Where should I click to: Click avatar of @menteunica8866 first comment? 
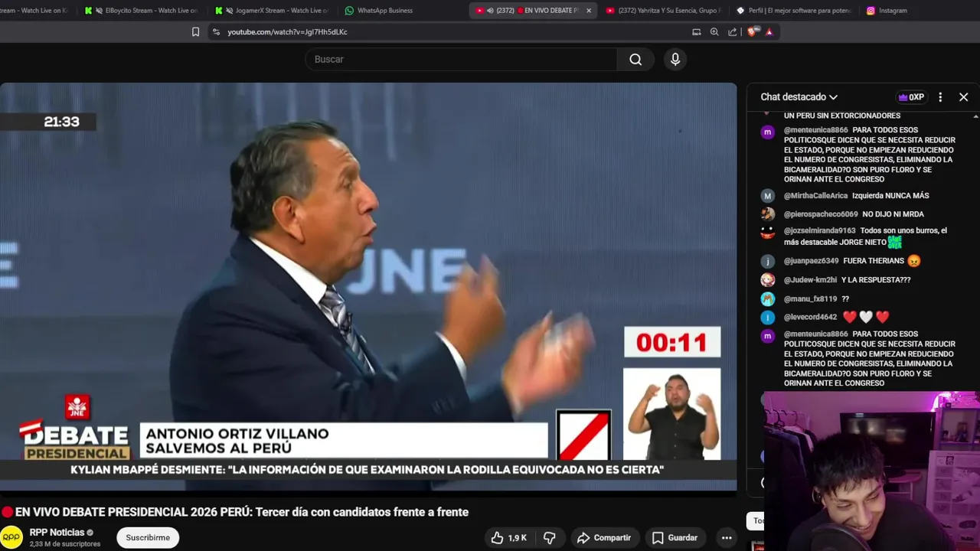pyautogui.click(x=768, y=132)
